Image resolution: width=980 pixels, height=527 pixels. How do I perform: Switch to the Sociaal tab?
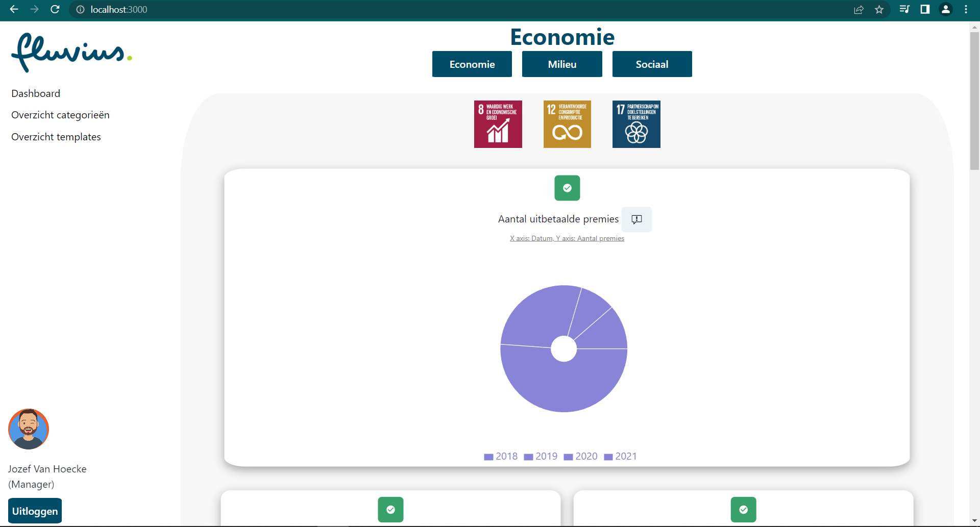click(652, 64)
